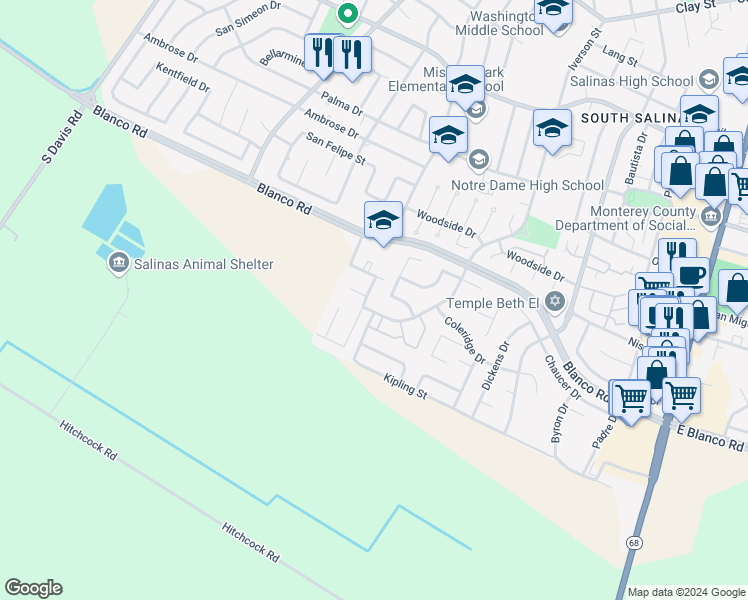Select the school marker over Washington Middle School label
748x600 pixels.
[553, 13]
